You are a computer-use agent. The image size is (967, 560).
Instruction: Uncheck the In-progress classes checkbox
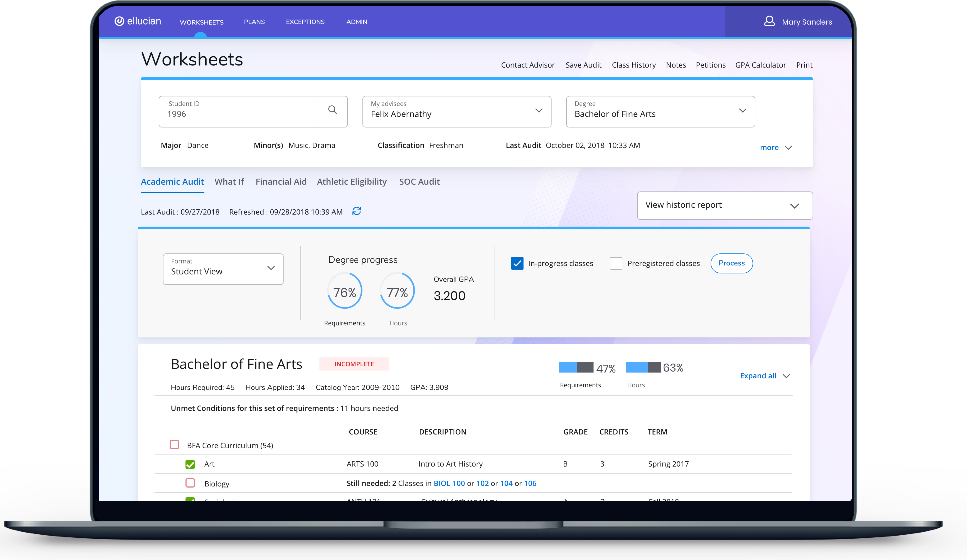tap(517, 263)
